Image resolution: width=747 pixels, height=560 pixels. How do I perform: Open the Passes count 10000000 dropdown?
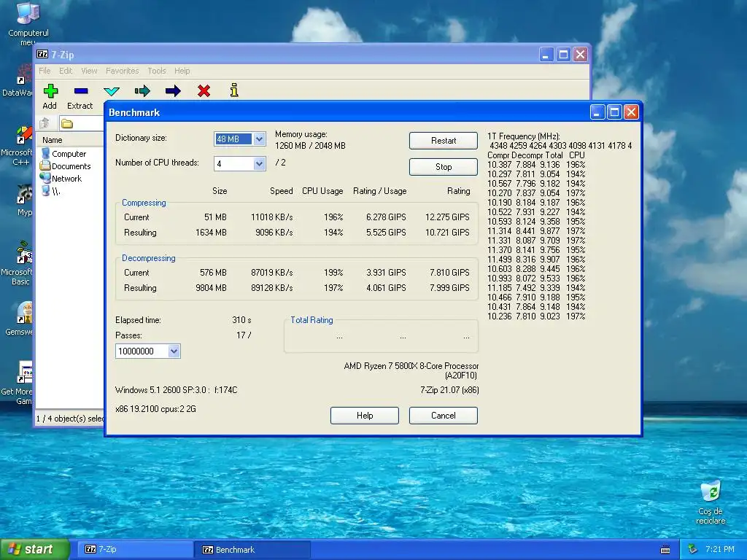174,351
